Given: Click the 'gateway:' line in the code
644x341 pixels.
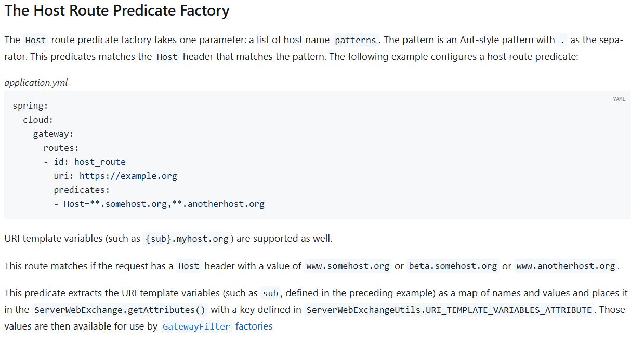Looking at the screenshot, I should tap(53, 134).
